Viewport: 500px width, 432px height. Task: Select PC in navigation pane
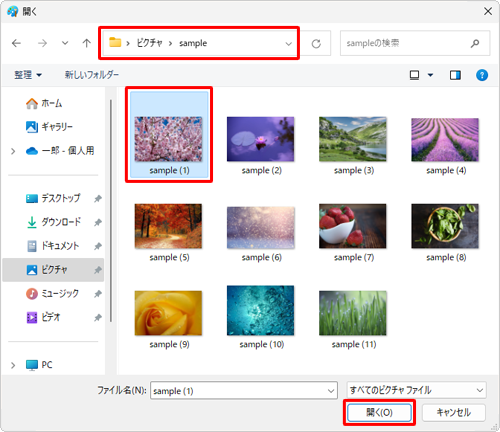pos(39,365)
